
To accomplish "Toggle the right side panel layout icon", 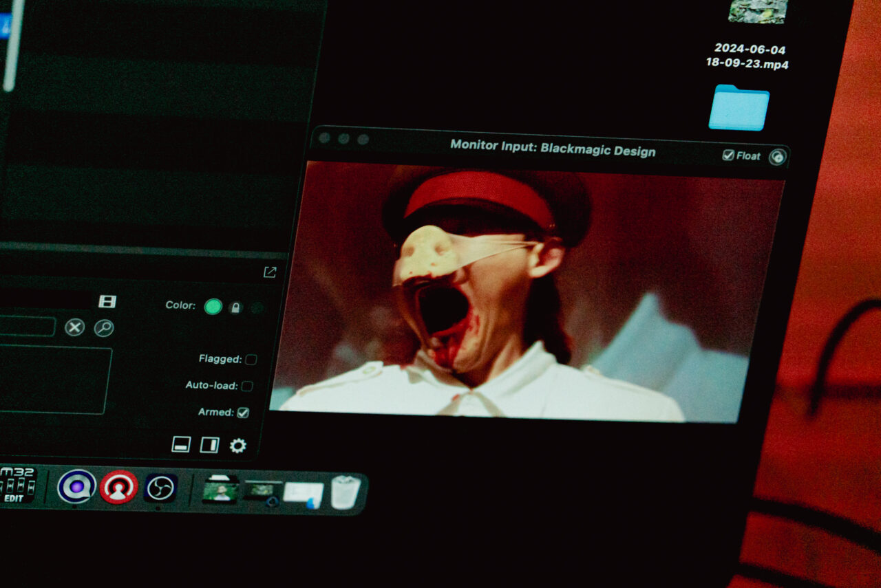I will coord(209,445).
